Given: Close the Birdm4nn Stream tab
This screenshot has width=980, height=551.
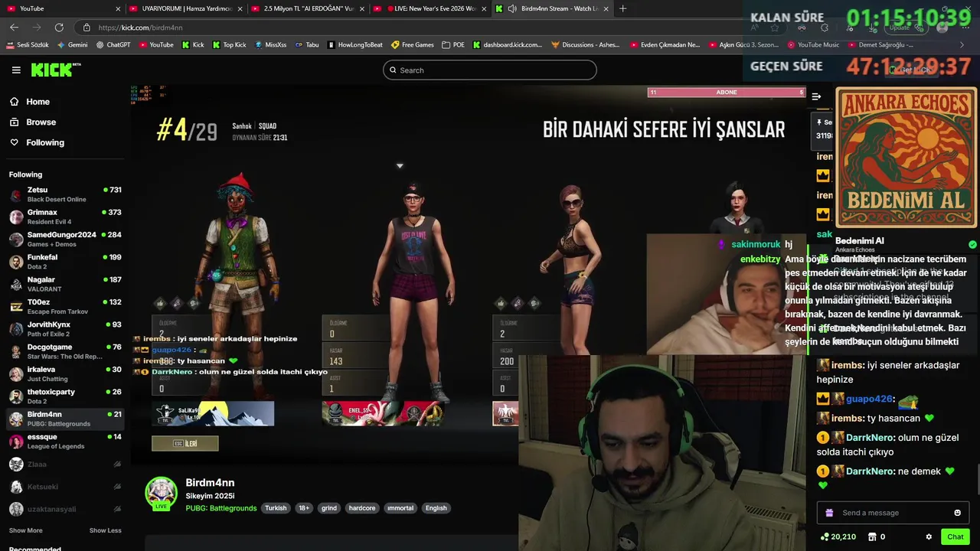Looking at the screenshot, I should point(606,8).
